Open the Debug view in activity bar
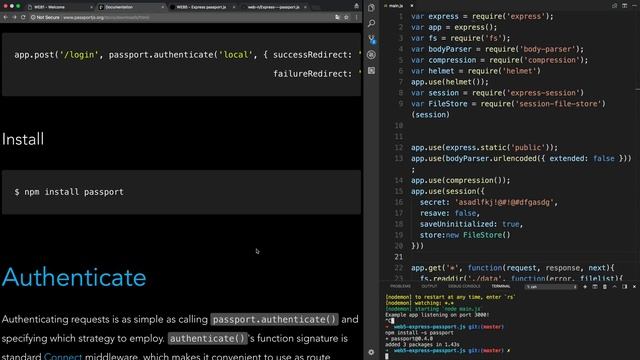This screenshot has width=640, height=360. click(371, 55)
